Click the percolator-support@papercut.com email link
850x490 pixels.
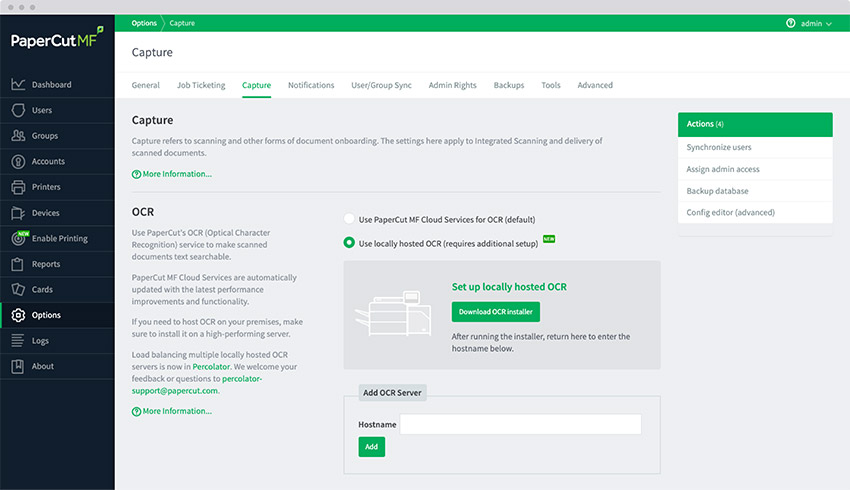pyautogui.click(x=197, y=385)
